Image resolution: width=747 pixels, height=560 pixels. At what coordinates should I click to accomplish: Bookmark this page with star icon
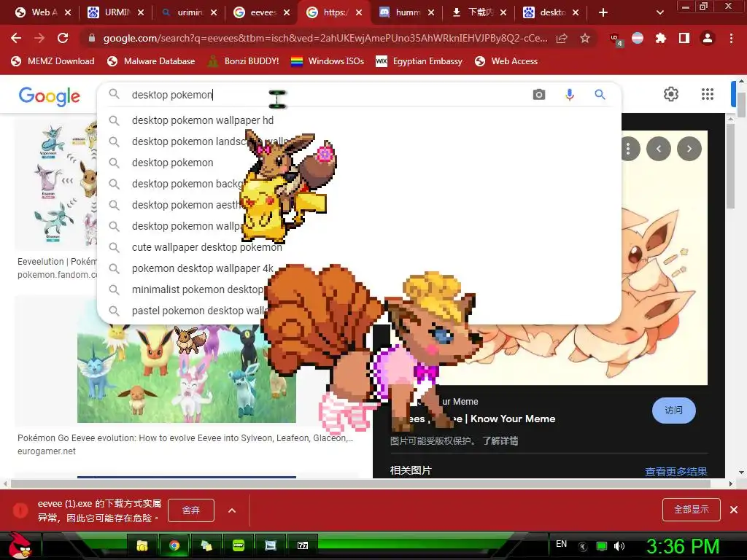click(585, 38)
